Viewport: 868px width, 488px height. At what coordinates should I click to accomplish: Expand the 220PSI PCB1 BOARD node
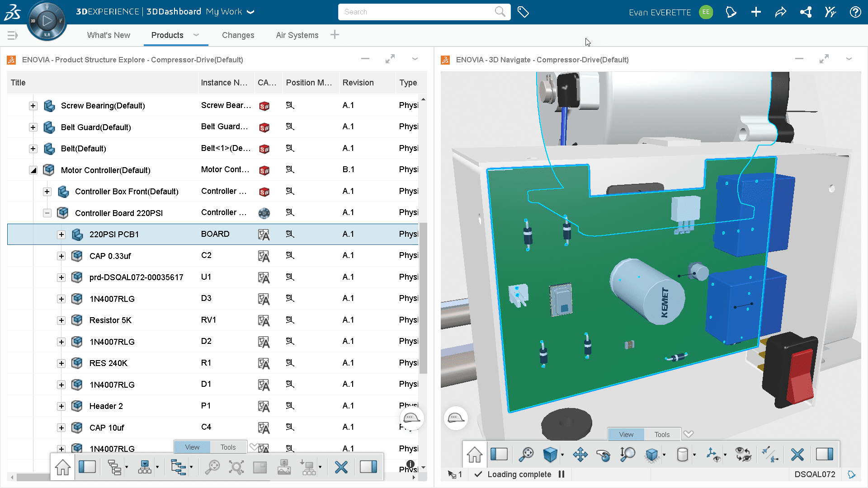[x=61, y=234]
